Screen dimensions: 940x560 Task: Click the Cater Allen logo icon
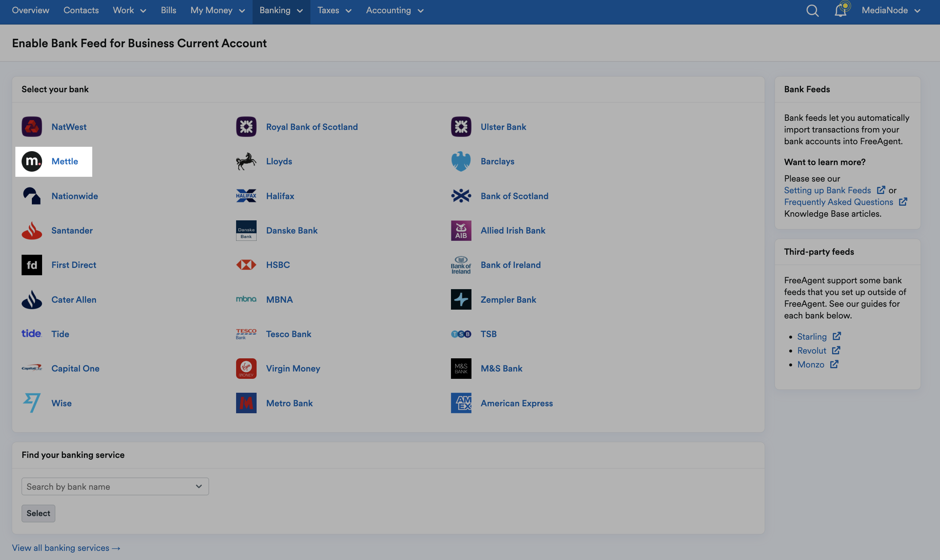[x=32, y=300]
